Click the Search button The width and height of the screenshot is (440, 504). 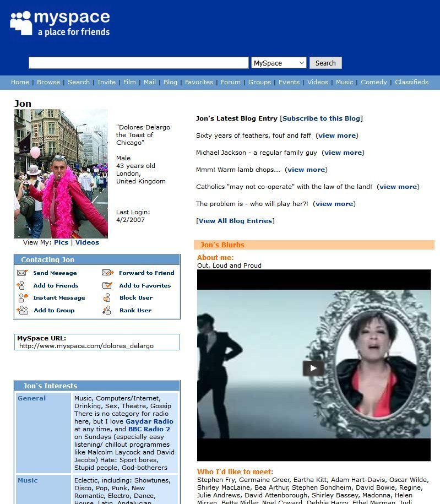pyautogui.click(x=325, y=63)
